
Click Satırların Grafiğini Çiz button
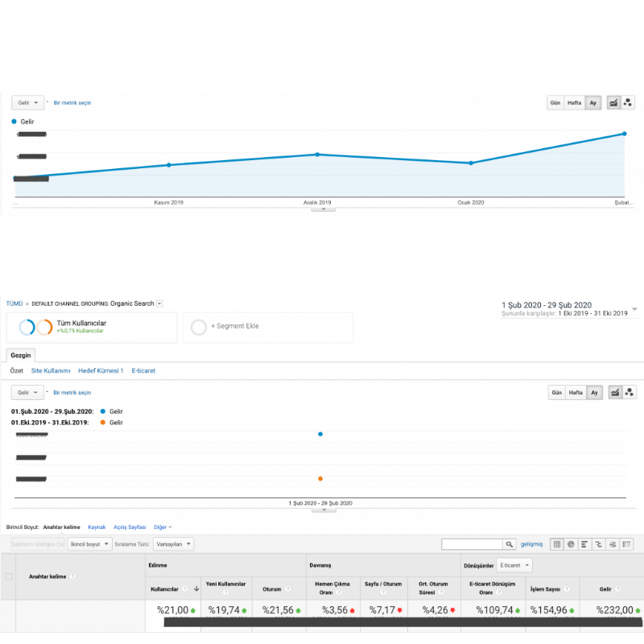click(x=38, y=544)
